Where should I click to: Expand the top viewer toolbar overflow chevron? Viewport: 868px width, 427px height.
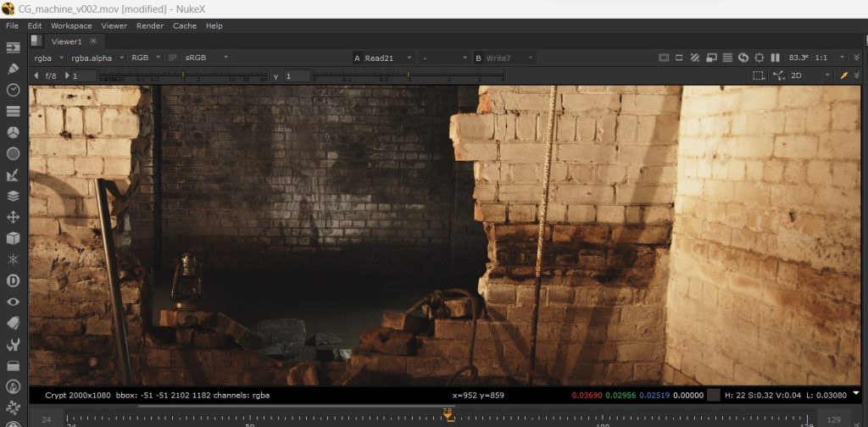(856, 58)
